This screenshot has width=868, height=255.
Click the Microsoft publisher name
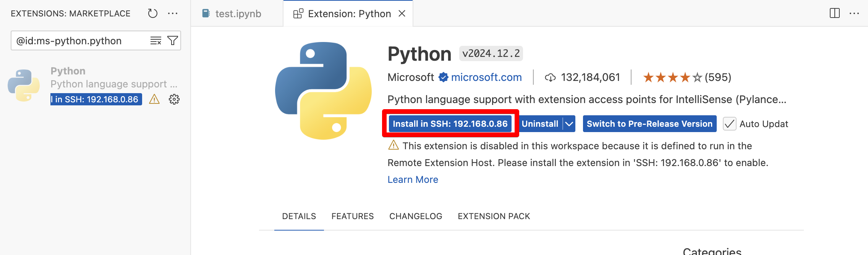coord(411,77)
